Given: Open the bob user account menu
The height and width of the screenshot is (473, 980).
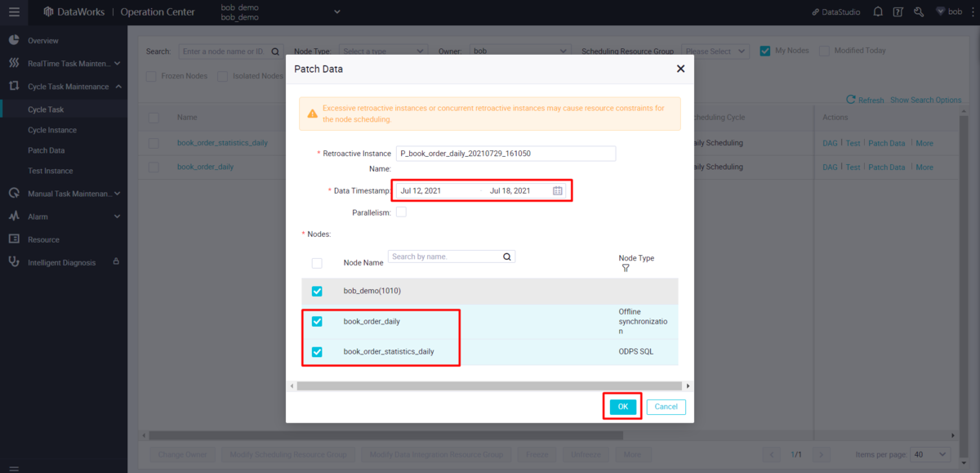Looking at the screenshot, I should tap(948, 11).
